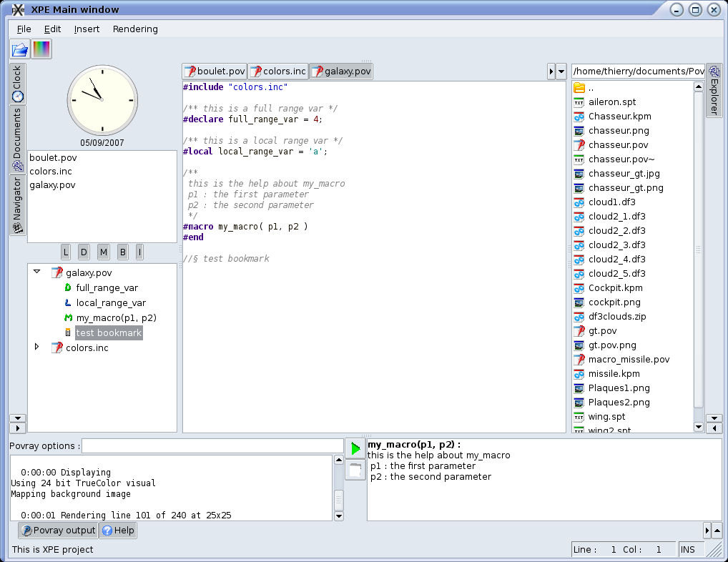This screenshot has height=562, width=728.
Task: Select the Chasseur.kpm file icon
Action: point(579,117)
